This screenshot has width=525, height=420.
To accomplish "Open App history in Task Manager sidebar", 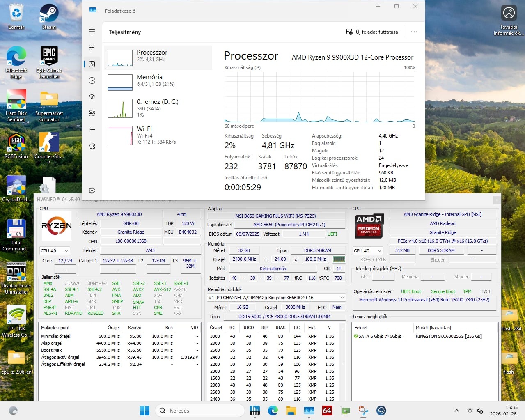I will tap(92, 80).
